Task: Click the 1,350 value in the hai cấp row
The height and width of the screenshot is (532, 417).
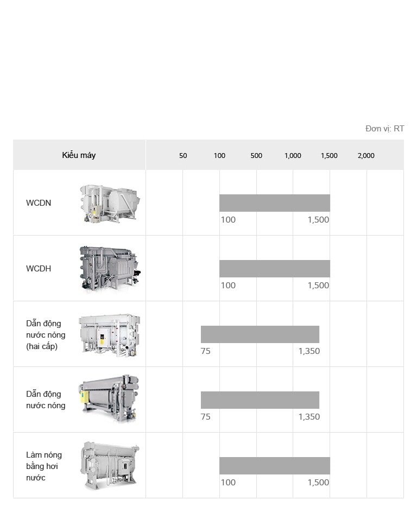Action: coord(309,351)
